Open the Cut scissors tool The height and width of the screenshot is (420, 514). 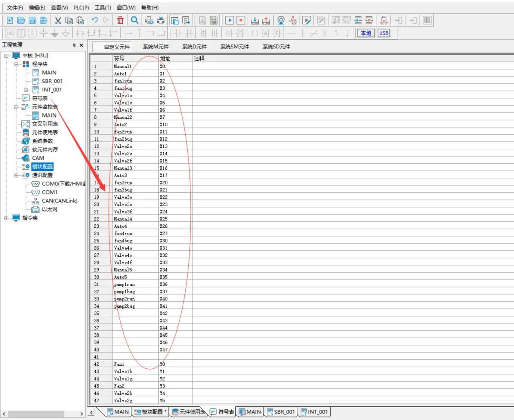pyautogui.click(x=58, y=20)
